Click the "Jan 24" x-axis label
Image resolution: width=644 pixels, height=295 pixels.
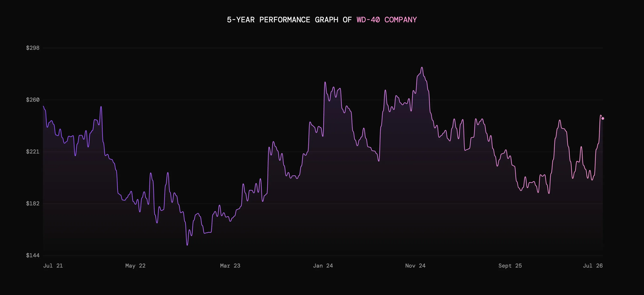click(x=323, y=266)
